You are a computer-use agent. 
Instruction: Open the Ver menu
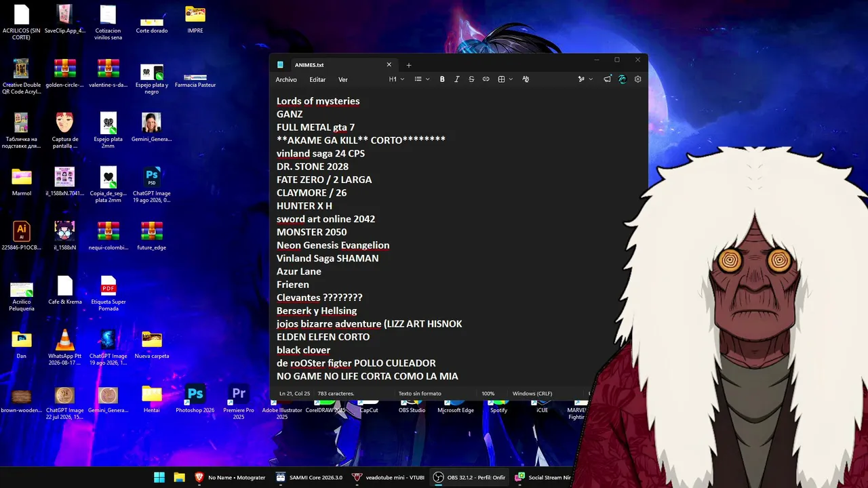point(343,79)
